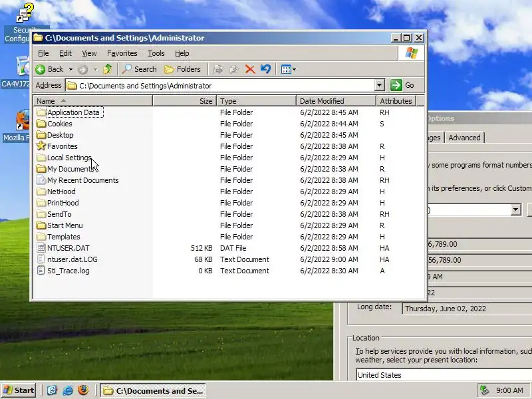532x399 pixels.
Task: Sort by Date Modified column header
Action: 336,101
